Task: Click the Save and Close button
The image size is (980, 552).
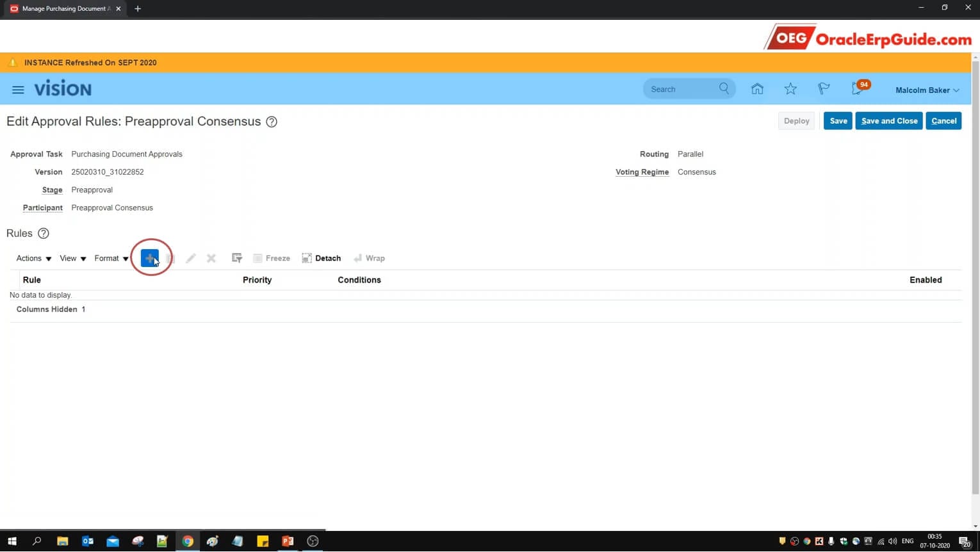Action: (889, 121)
